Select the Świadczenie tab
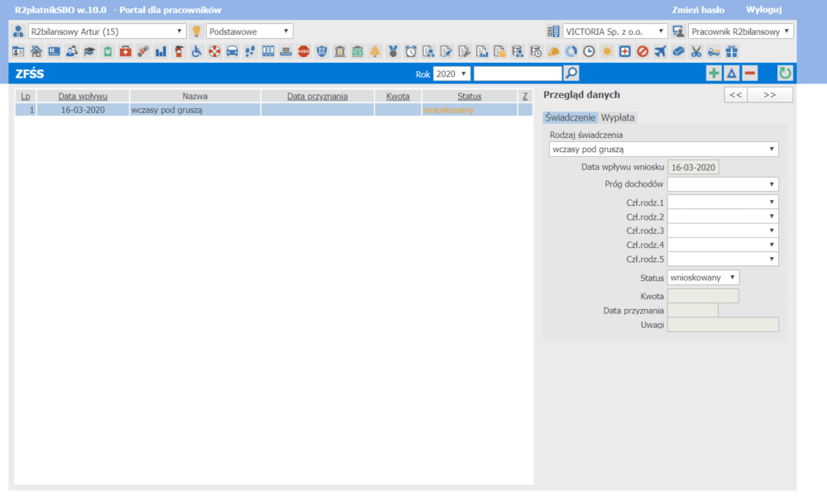 click(x=570, y=117)
